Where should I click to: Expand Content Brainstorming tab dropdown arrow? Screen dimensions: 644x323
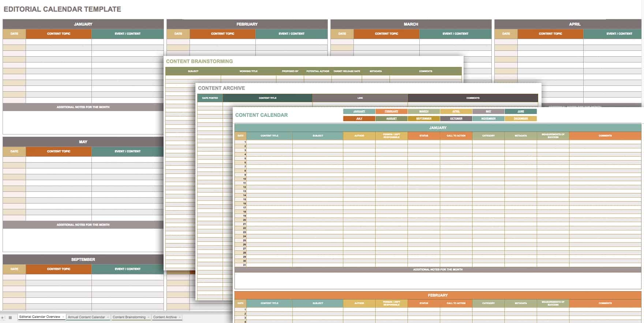click(149, 317)
